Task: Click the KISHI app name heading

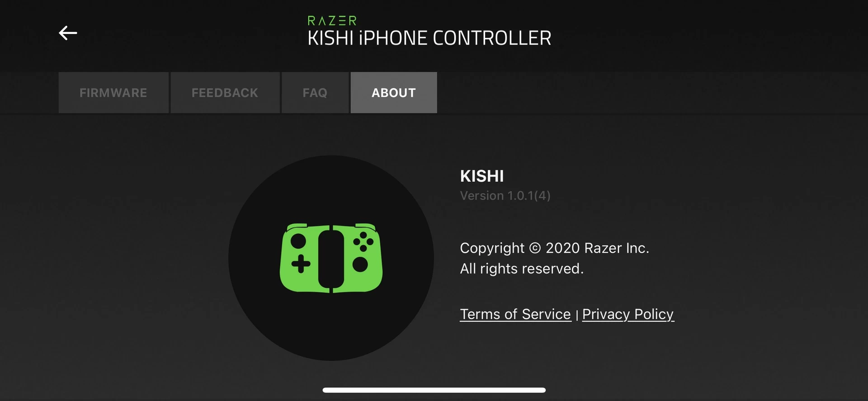Action: click(x=482, y=176)
